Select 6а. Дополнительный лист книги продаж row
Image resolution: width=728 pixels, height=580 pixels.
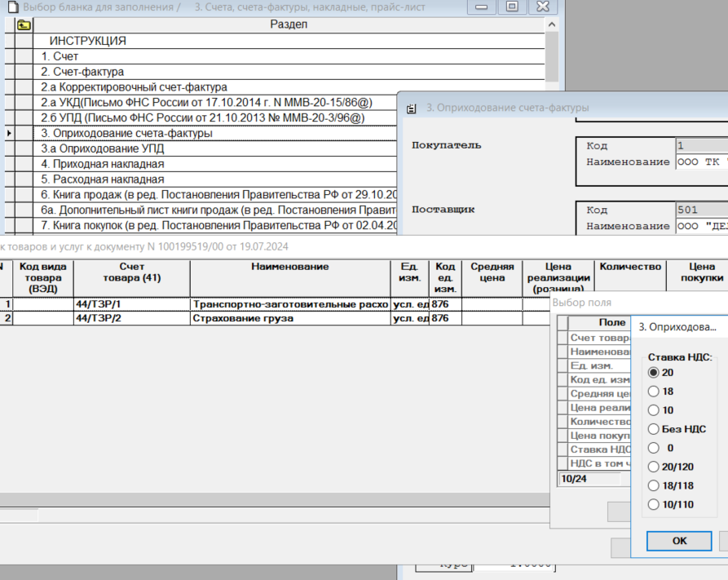215,210
